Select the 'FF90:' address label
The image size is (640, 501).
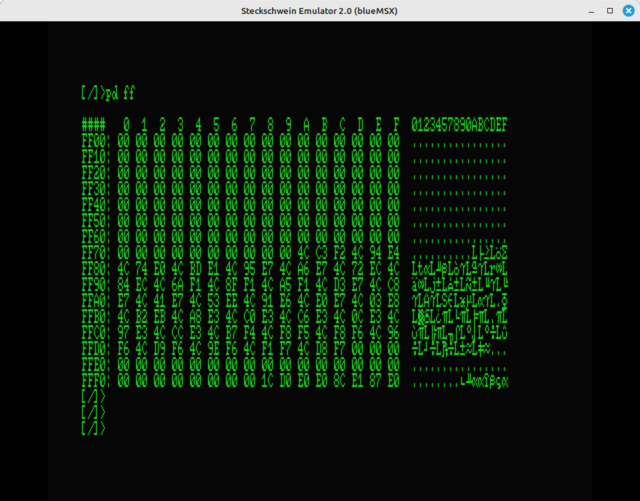click(96, 285)
